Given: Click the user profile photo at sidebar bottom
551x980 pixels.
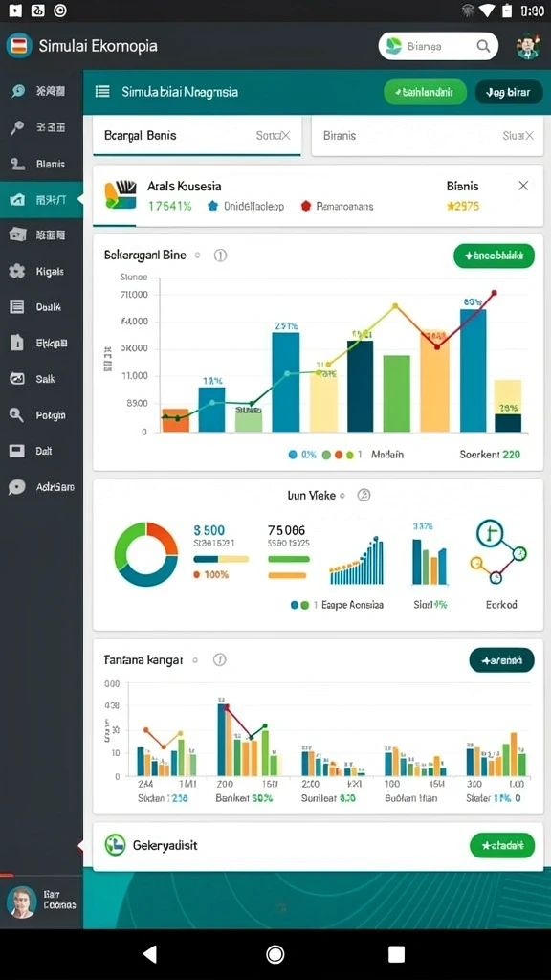Looking at the screenshot, I should coord(21,902).
